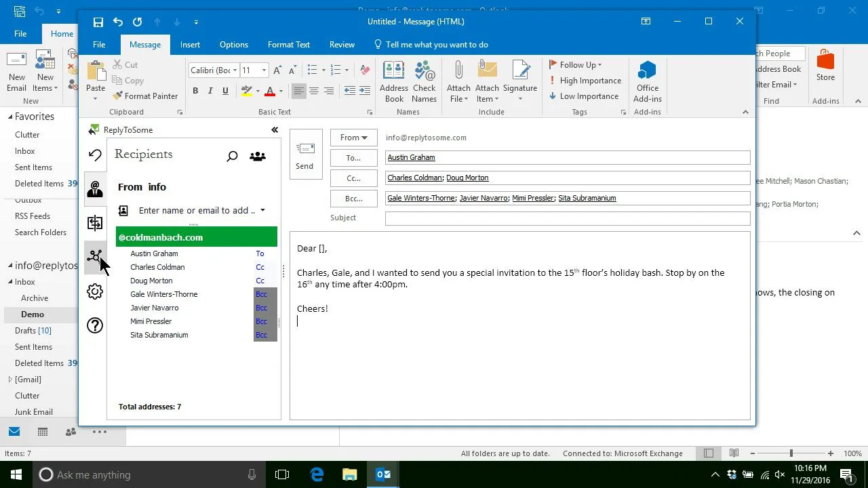Open the Format Text tab

(x=289, y=45)
